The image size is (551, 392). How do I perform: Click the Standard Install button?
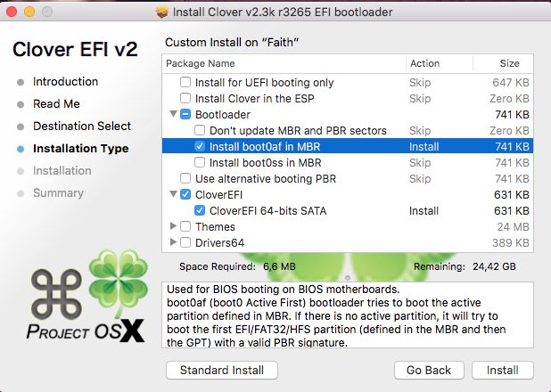[222, 371]
